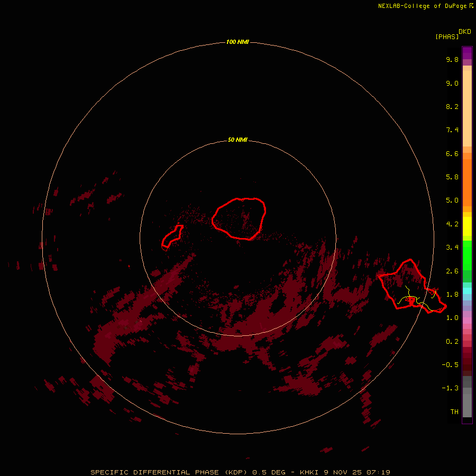Click the 7.4 value on the scale

pyautogui.click(x=452, y=130)
